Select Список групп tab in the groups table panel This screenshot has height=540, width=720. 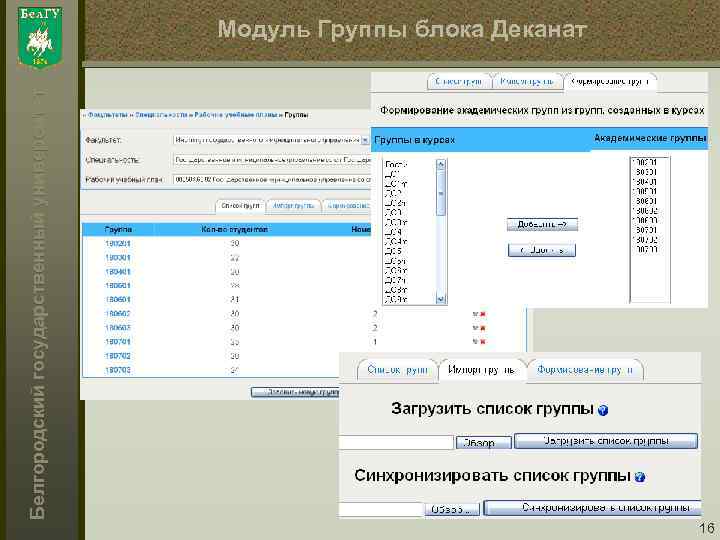pyautogui.click(x=240, y=206)
